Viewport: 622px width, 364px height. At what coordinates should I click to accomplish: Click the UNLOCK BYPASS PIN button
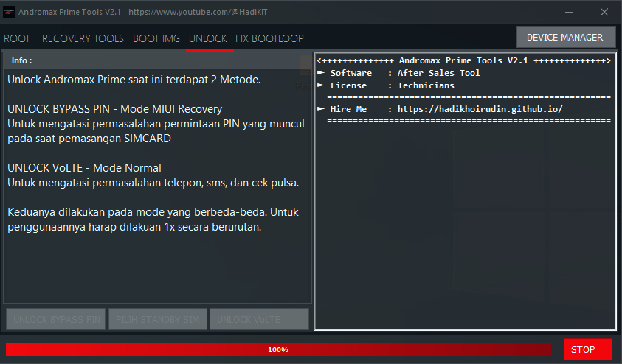(56, 319)
